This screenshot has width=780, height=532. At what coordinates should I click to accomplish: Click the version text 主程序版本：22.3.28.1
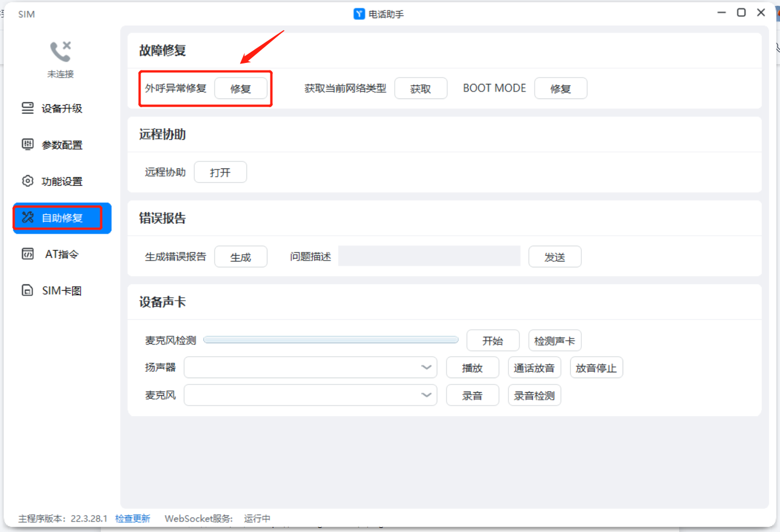[63, 519]
